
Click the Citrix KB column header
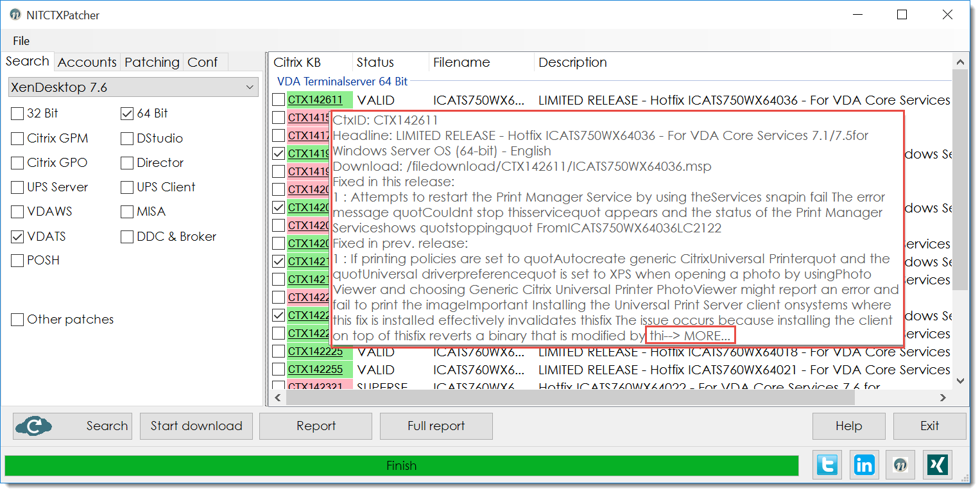click(311, 62)
